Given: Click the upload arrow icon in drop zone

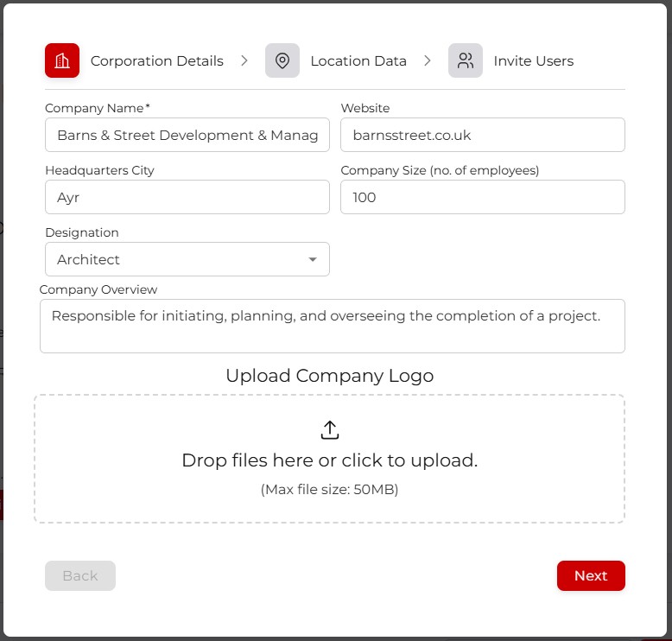Looking at the screenshot, I should coord(330,430).
